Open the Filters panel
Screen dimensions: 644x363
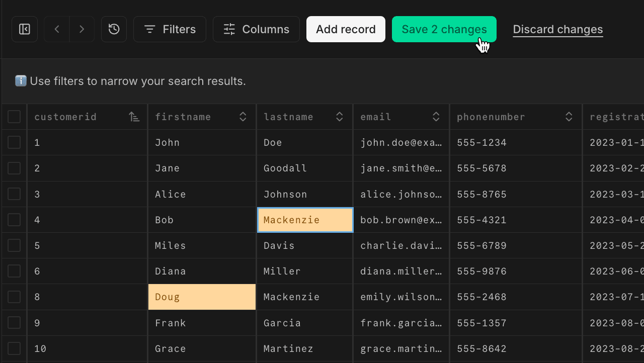point(170,29)
